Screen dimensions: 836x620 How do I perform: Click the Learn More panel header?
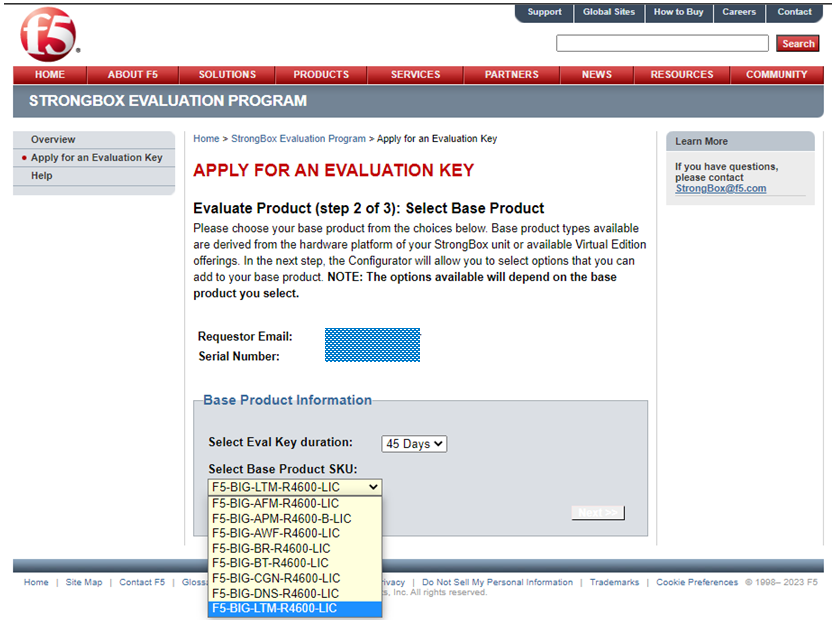click(x=740, y=141)
